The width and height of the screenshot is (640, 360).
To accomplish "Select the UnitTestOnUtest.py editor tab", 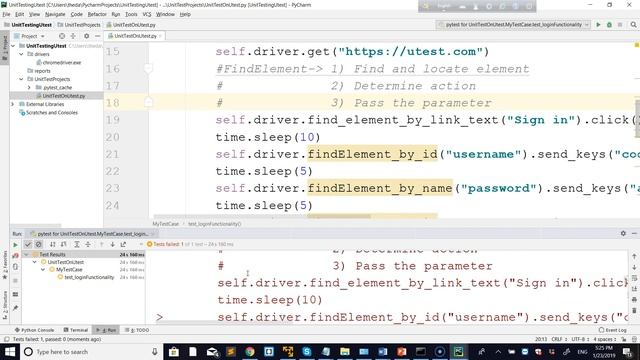I will [135, 36].
